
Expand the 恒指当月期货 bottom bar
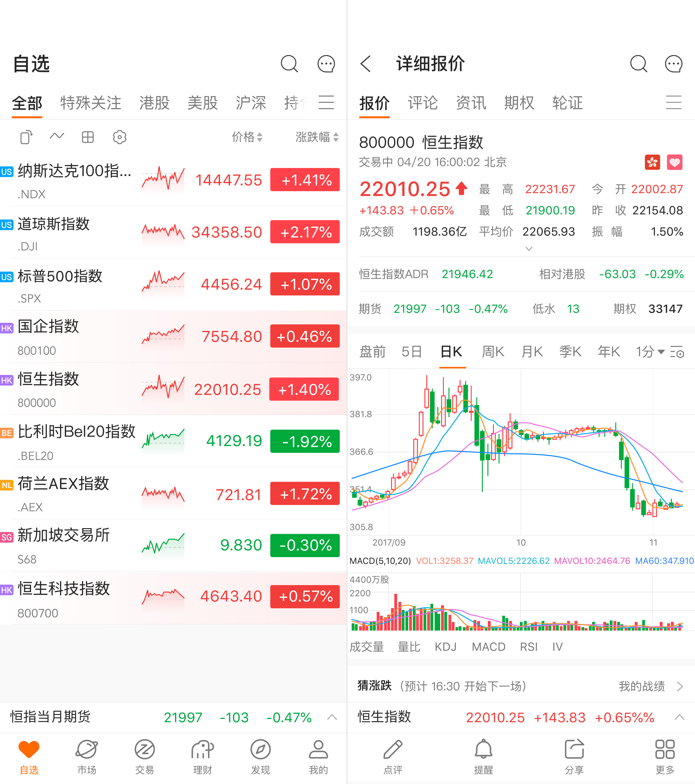pos(332,717)
